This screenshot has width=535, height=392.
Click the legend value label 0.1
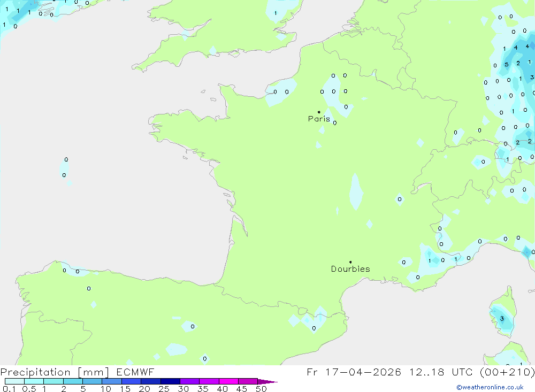point(9,389)
